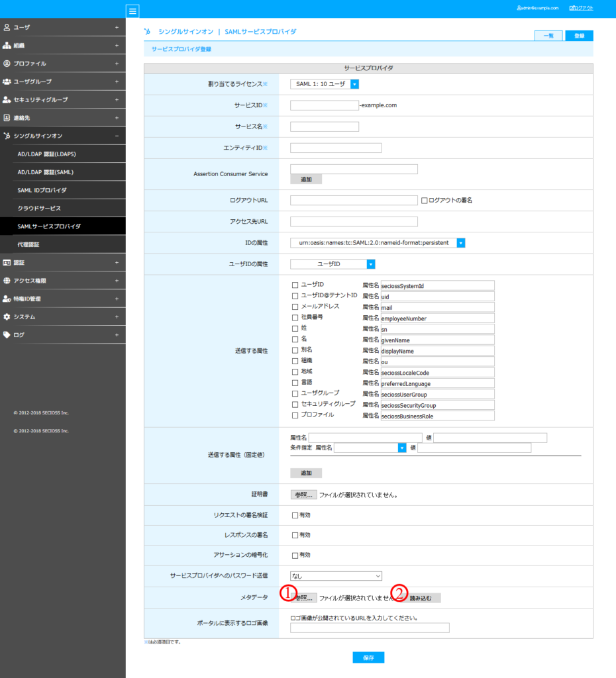Click the hamburger menu icon at the top

point(132,11)
